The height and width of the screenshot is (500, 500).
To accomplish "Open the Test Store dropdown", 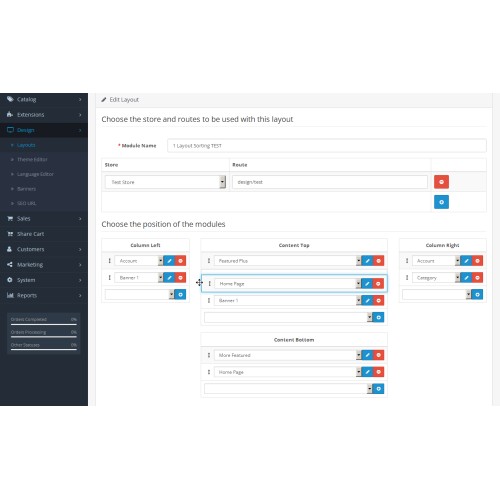I will [x=165, y=182].
